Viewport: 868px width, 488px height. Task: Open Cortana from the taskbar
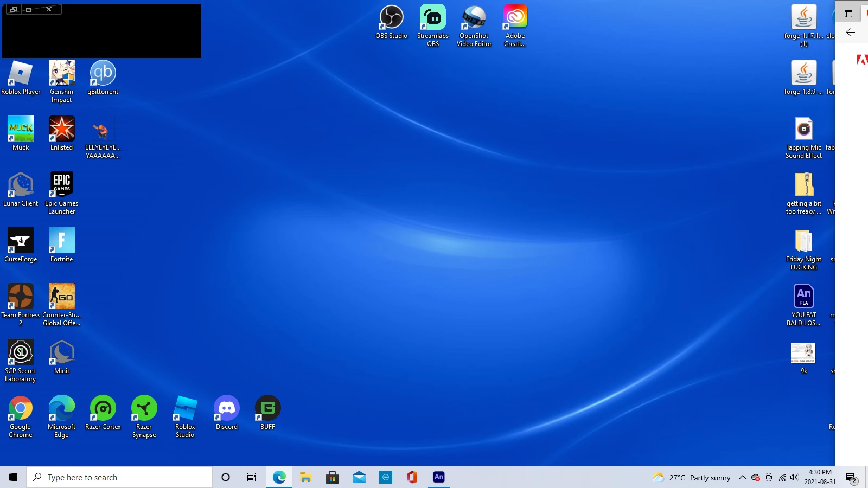pyautogui.click(x=226, y=477)
